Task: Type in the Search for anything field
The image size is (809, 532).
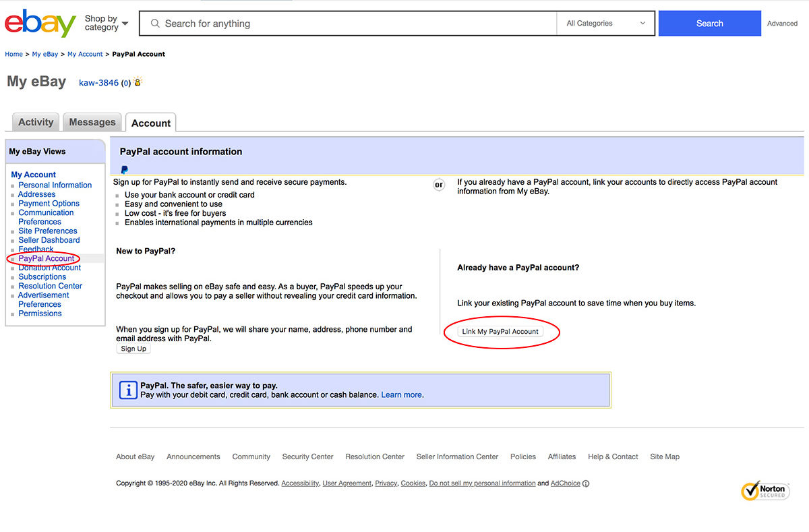Action: coord(357,24)
